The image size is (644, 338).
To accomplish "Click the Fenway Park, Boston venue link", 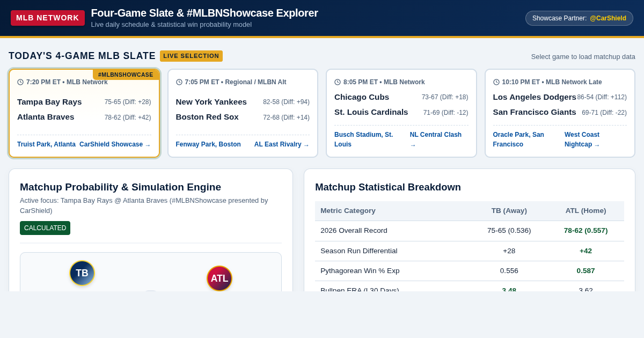I will [x=208, y=144].
